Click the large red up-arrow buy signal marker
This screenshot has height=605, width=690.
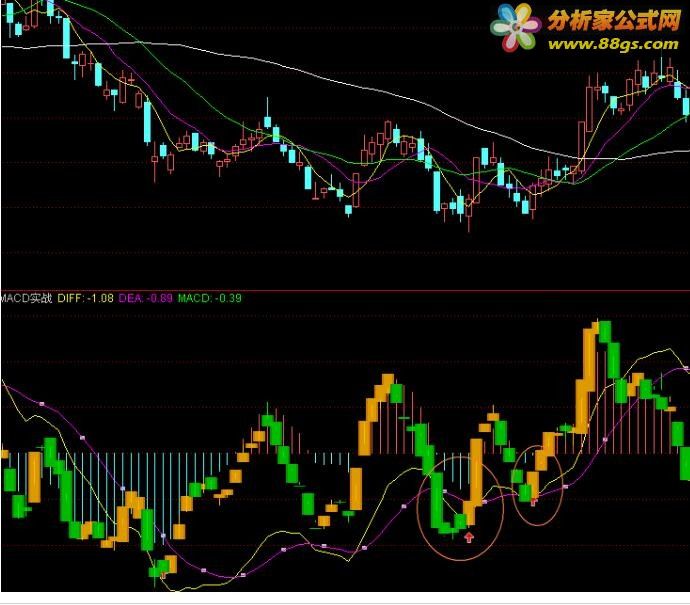coord(469,537)
